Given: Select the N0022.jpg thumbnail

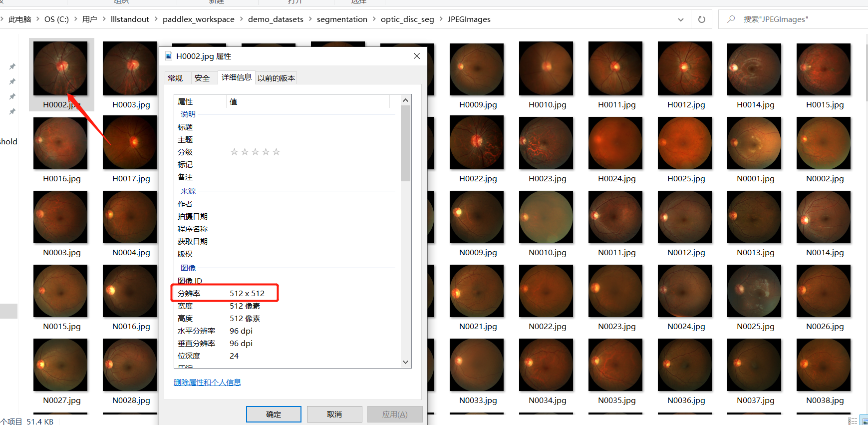Looking at the screenshot, I should coord(546,291).
